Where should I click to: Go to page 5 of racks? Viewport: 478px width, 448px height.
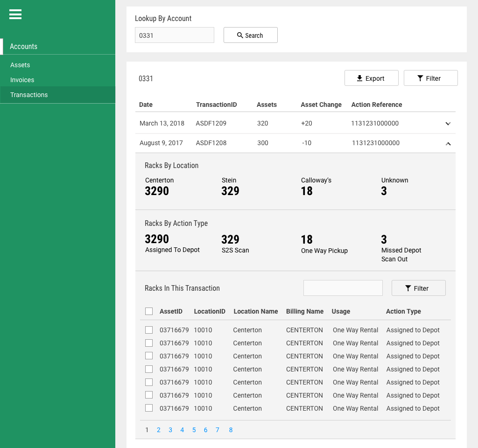(194, 430)
